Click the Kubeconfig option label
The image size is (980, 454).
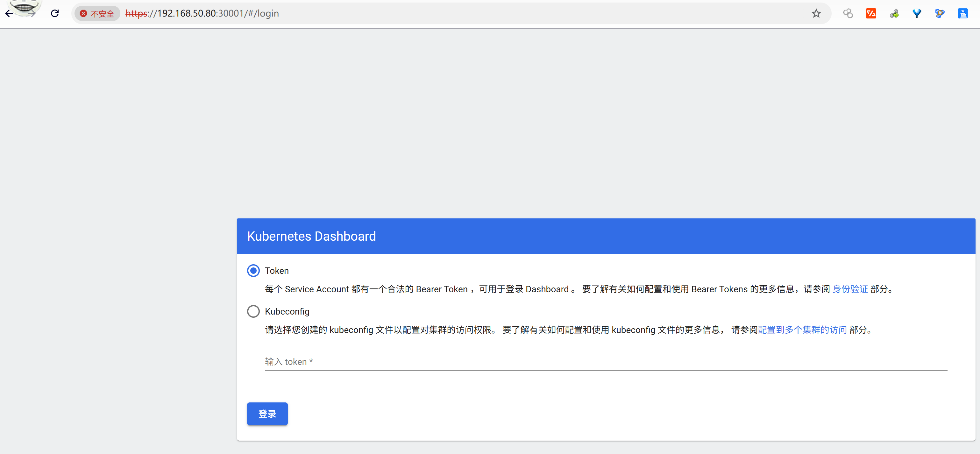pos(287,311)
